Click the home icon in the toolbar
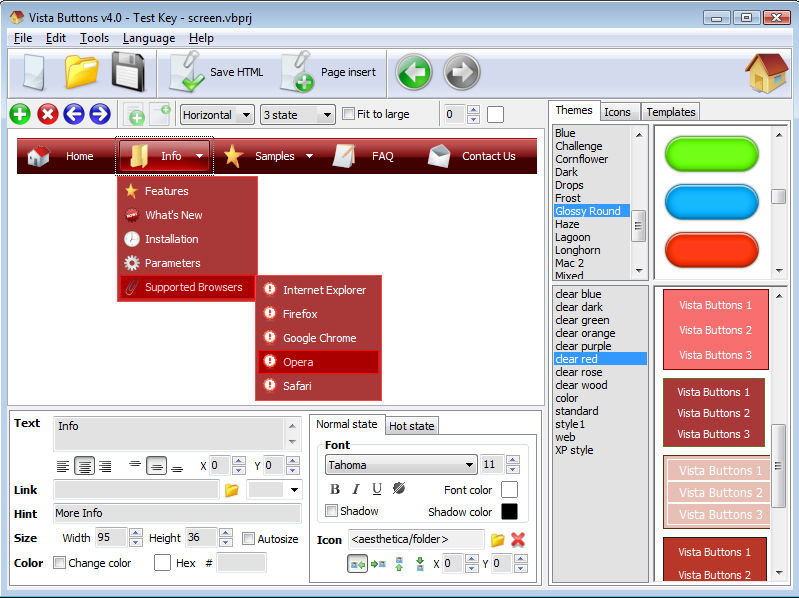This screenshot has height=598, width=799. point(766,72)
